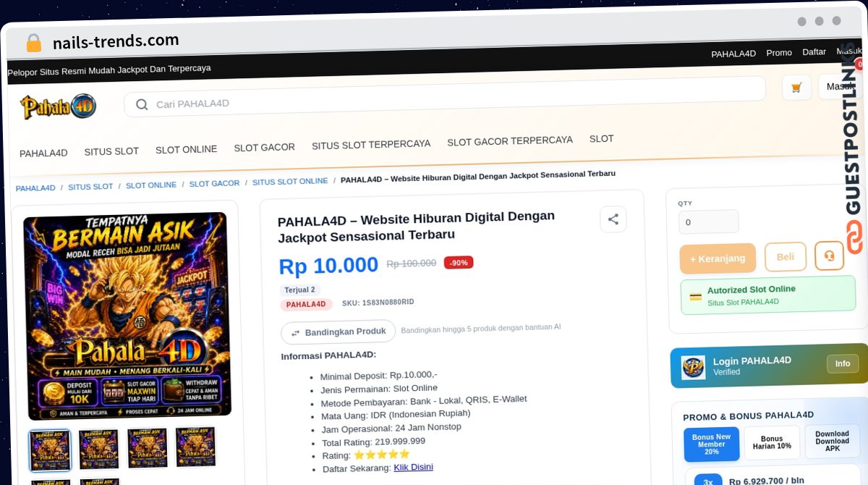Viewport: 868px width, 485px height.
Task: Open SLOT ONLINE navigation menu item
Action: click(x=186, y=149)
